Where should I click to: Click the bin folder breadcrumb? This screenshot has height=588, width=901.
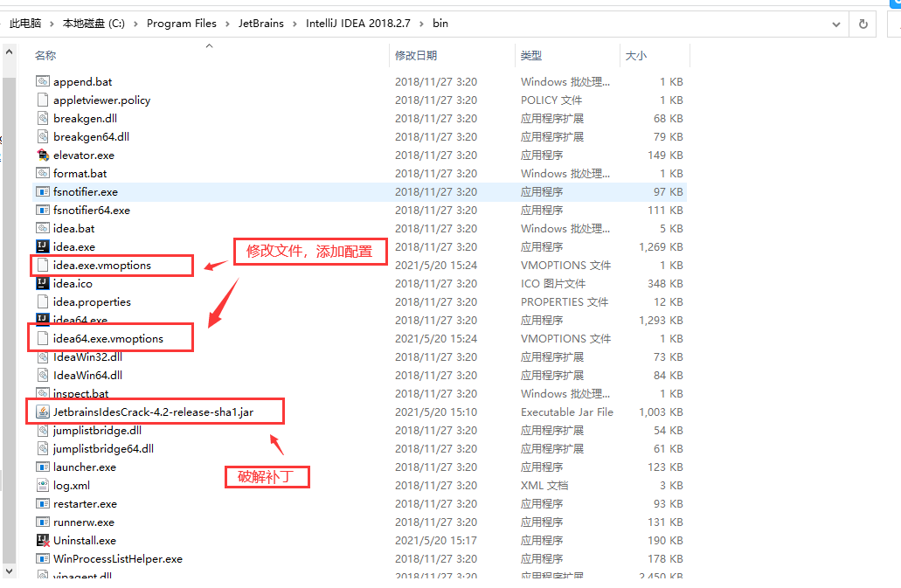point(440,24)
